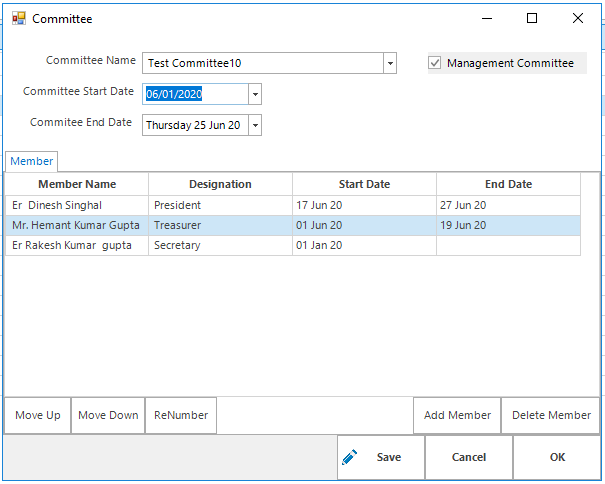Click the 19 Jun 20 end date cell
Viewport: 605px width, 484px height.
coord(508,225)
